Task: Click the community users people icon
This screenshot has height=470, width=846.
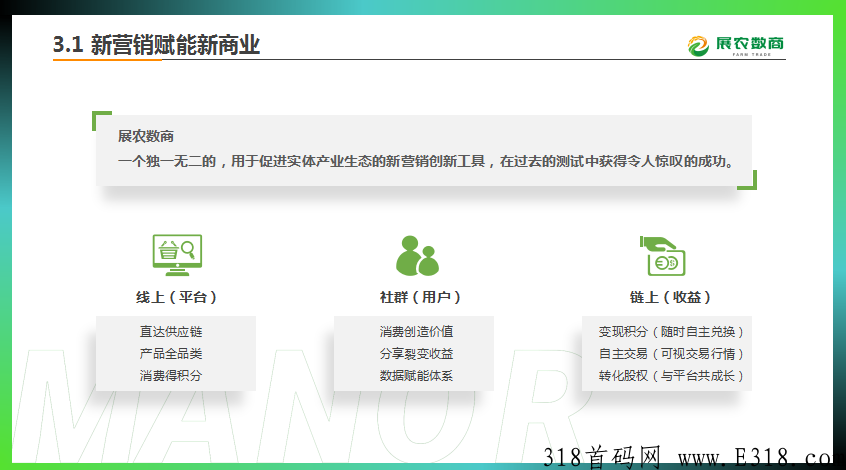Action: click(417, 256)
